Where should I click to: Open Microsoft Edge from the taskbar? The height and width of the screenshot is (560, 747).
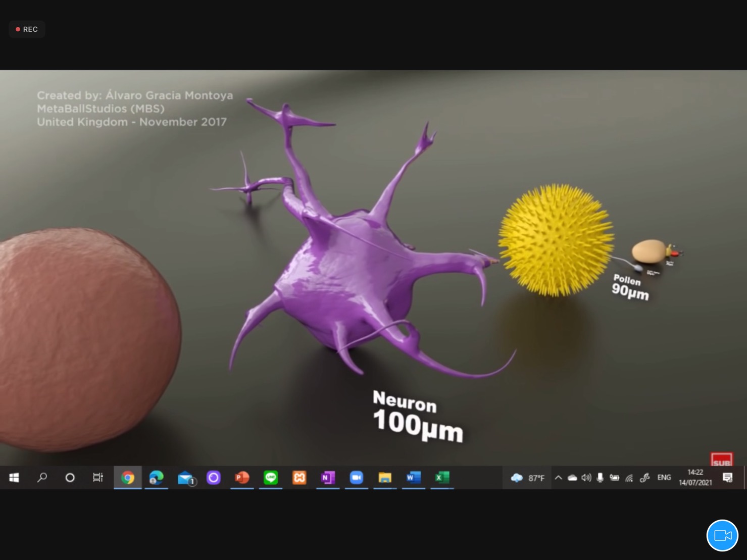point(157,477)
